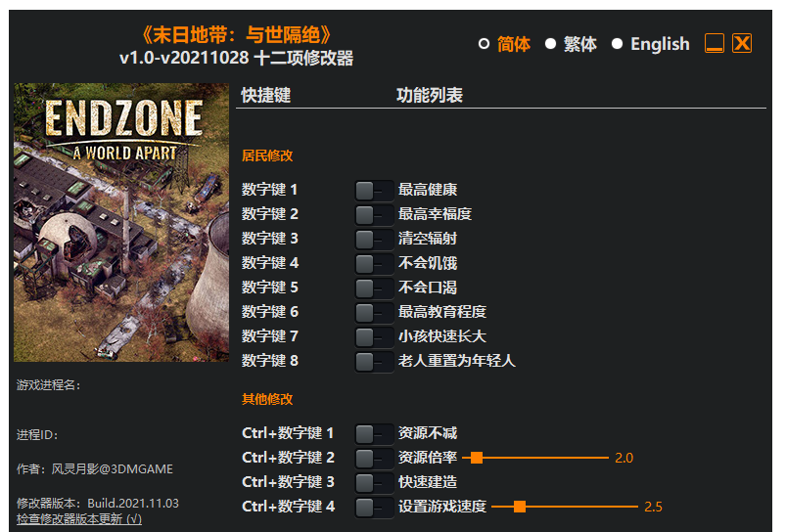Turn on 小孩快速长大 toggle
This screenshot has width=786, height=532.
[x=374, y=337]
